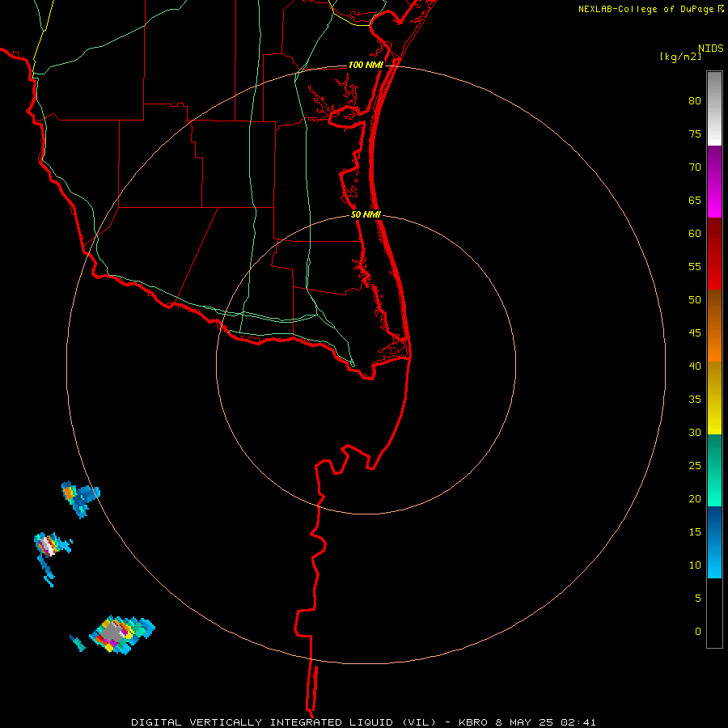
Task: Click the legend value 70
Action: point(695,167)
